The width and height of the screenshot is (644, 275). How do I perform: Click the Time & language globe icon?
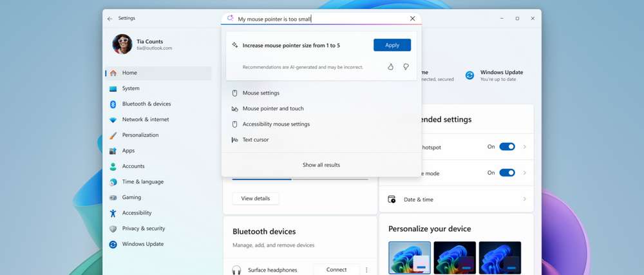point(113,182)
